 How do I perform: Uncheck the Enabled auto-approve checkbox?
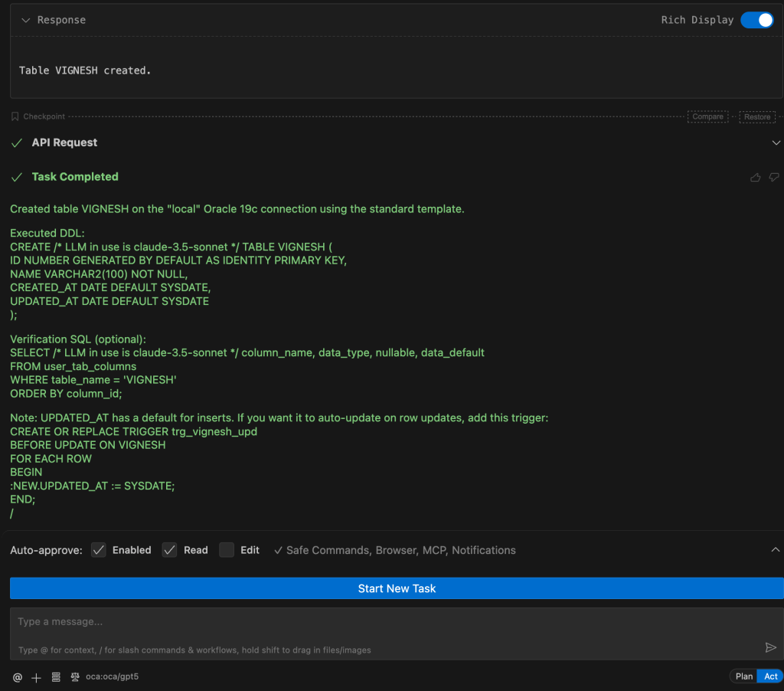tap(99, 550)
